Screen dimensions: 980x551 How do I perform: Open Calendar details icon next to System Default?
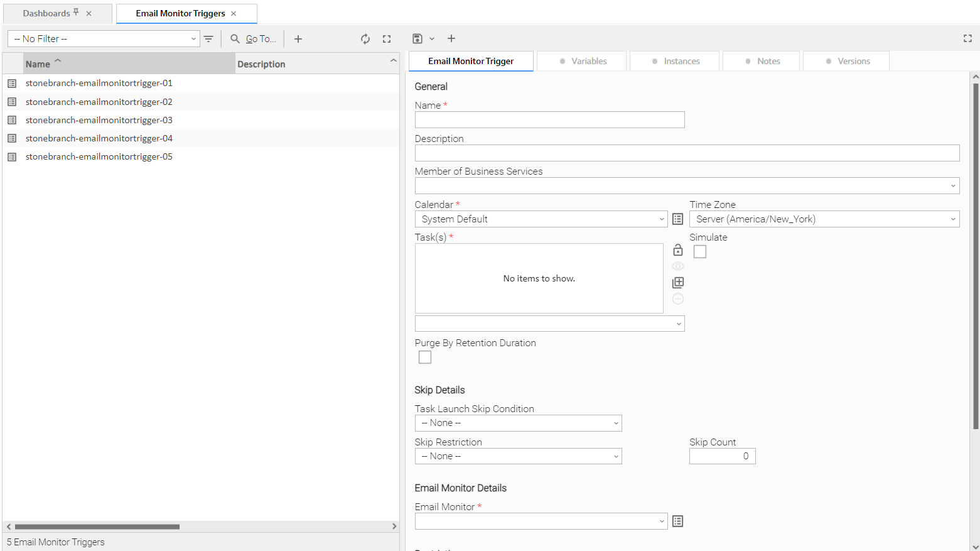tap(677, 219)
